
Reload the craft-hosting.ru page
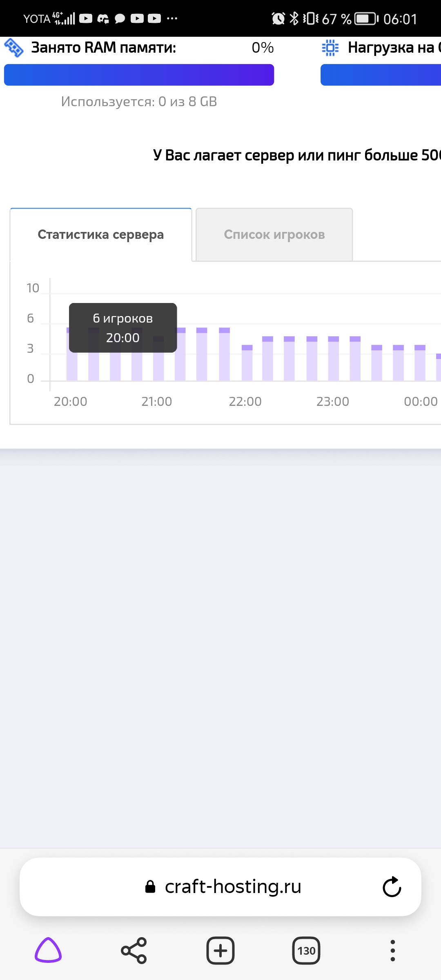[392, 886]
